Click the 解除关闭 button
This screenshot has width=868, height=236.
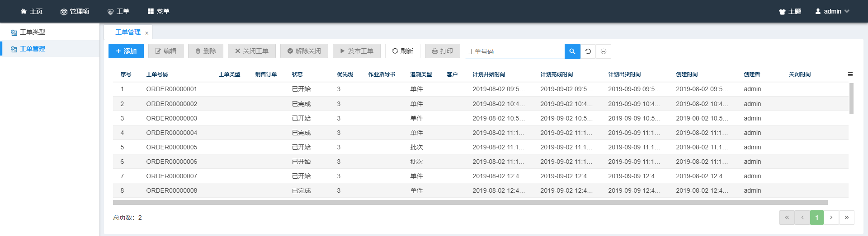click(x=304, y=51)
